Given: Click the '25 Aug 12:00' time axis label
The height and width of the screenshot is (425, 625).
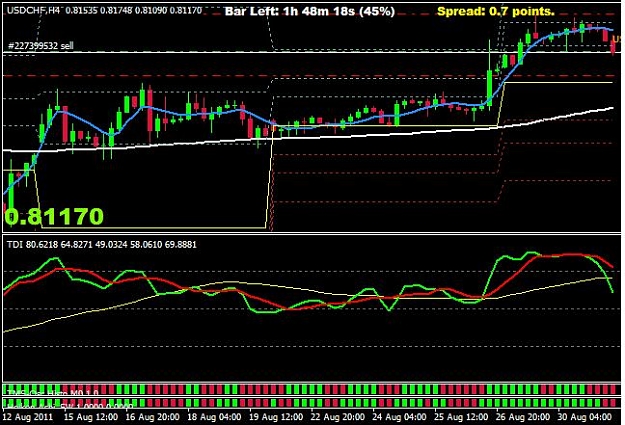Looking at the screenshot, I should click(x=461, y=417).
